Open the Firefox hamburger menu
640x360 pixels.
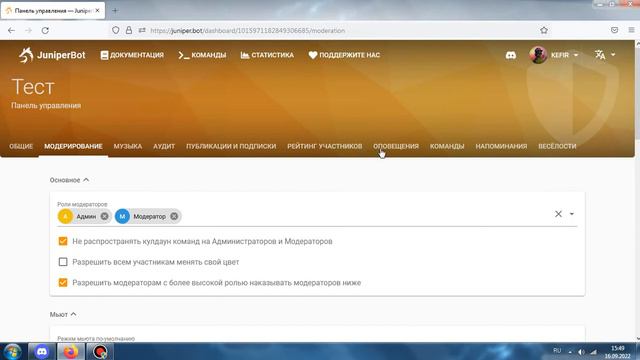631,30
